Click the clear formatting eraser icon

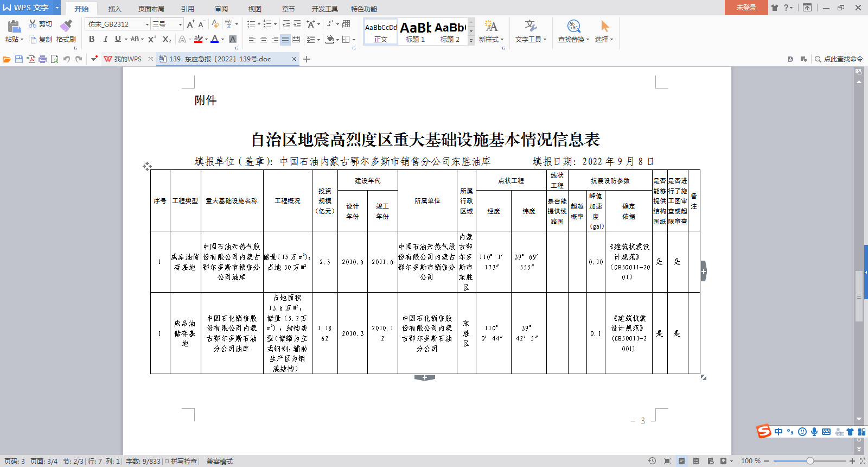215,24
